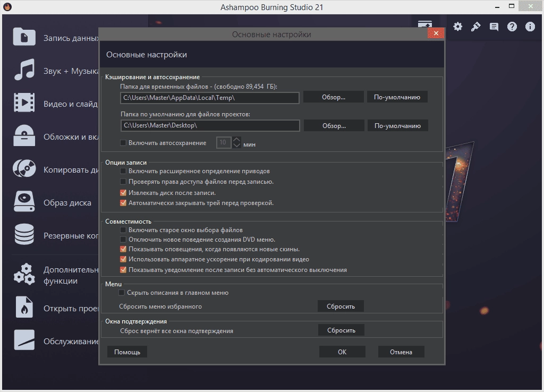The width and height of the screenshot is (544, 392).
Task: Uncheck Извлекать диск после записи
Action: click(x=123, y=192)
